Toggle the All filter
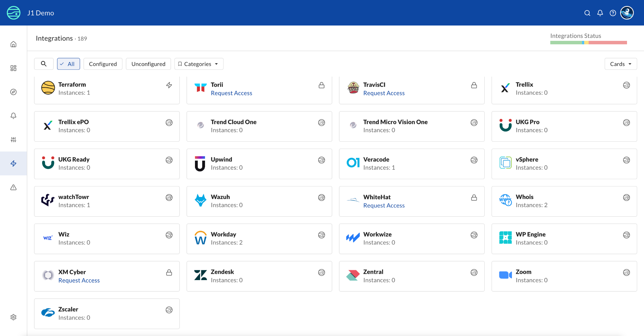 pos(69,64)
